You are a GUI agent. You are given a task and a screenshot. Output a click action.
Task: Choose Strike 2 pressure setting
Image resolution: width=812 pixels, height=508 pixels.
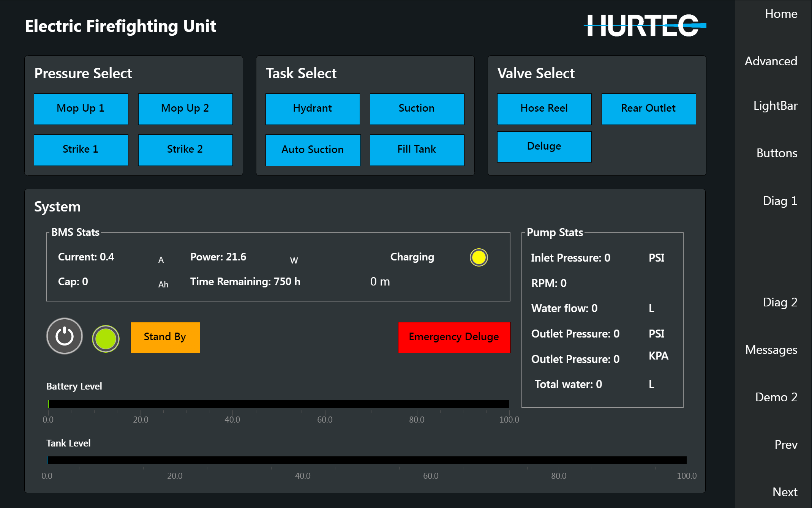point(185,150)
